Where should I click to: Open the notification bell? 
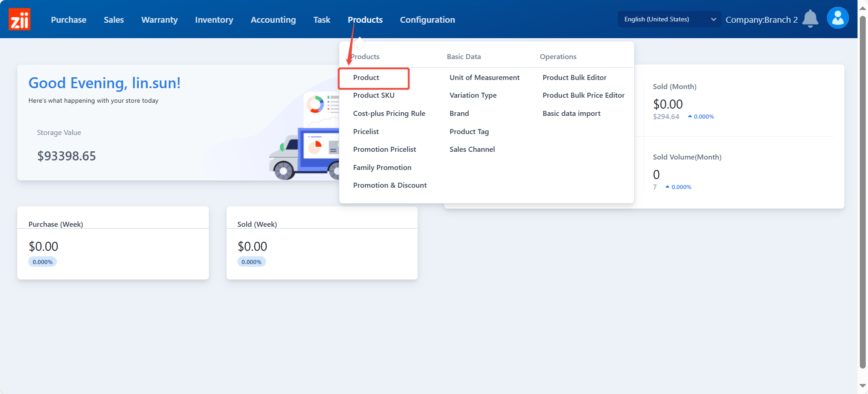[x=810, y=19]
